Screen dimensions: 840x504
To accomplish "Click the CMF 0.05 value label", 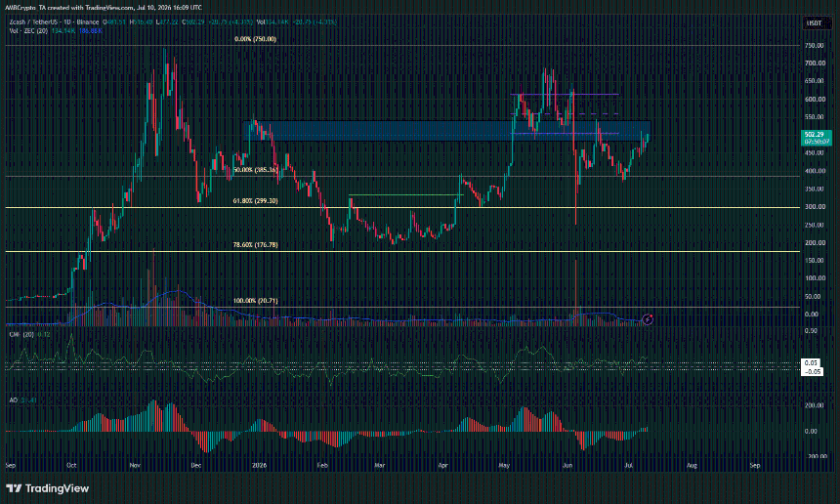I will (812, 363).
